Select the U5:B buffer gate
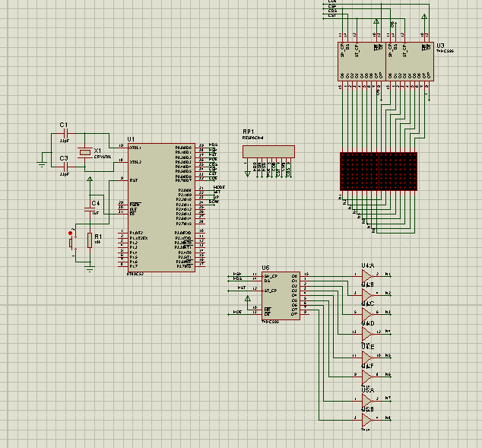 pos(367,420)
